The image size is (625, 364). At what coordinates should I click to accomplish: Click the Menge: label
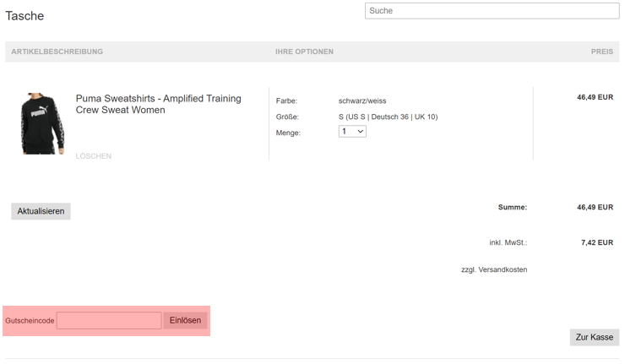tap(288, 133)
